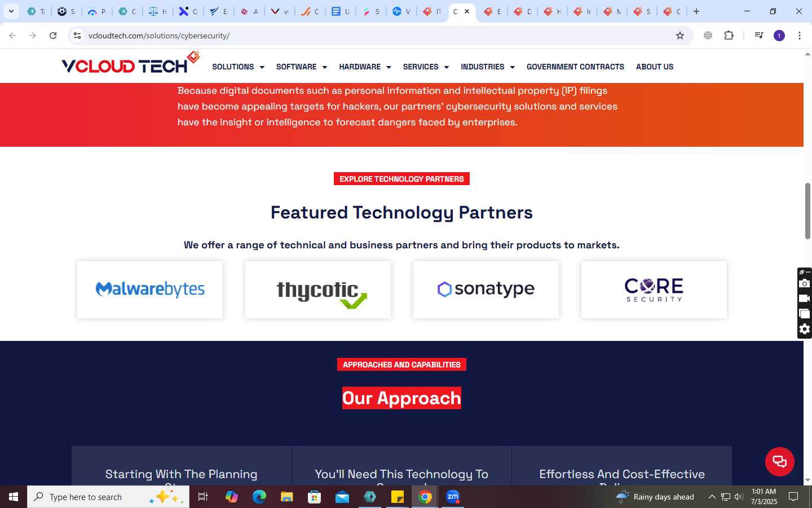Click the Windows search box
Screen dimensions: 812x508
coord(108,497)
